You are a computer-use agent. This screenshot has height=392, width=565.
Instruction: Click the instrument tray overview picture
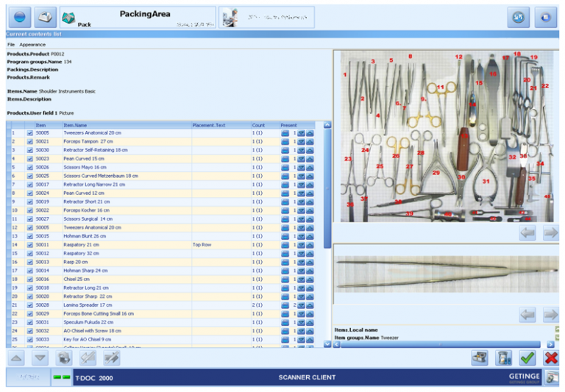tap(445, 136)
